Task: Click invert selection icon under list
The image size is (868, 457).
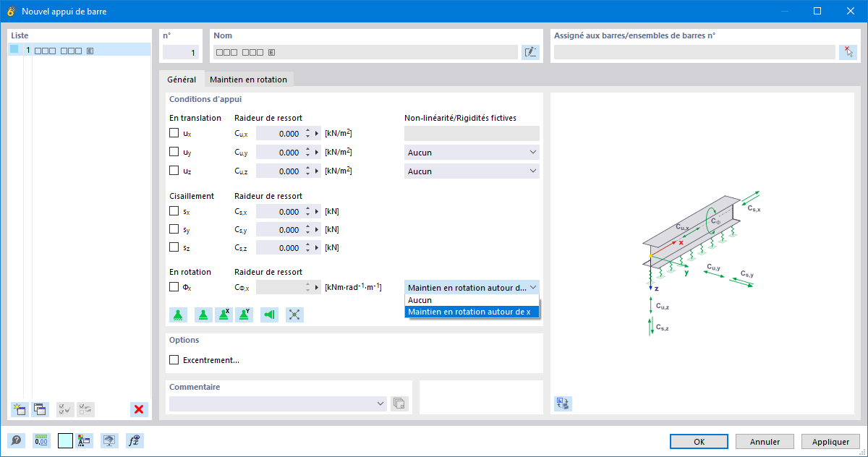Action: [85, 409]
